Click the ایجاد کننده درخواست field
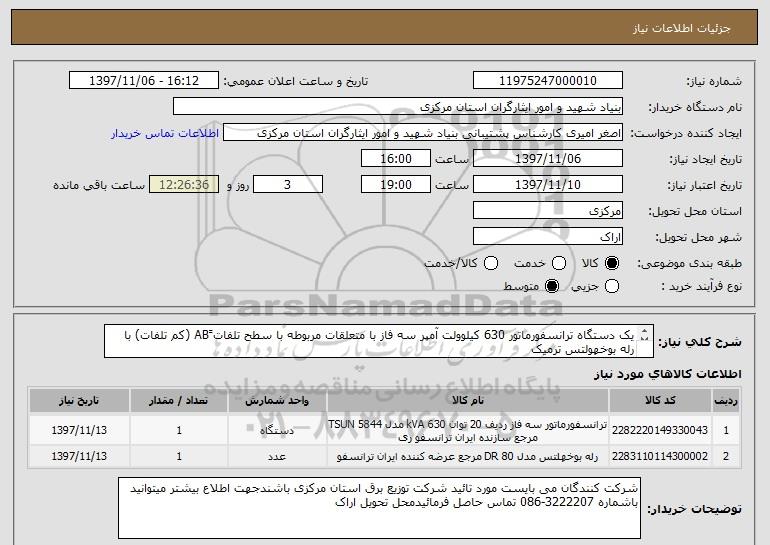The image size is (770, 545). click(423, 133)
